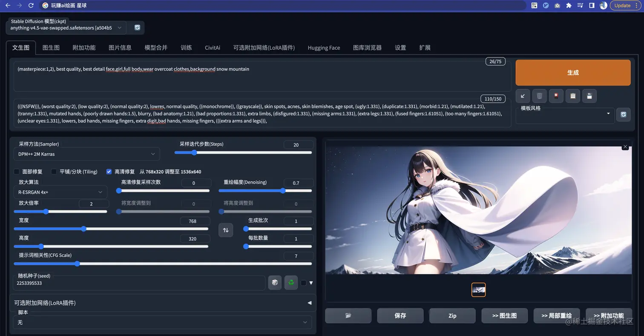644x336 pixels.
Task: Click into the positive prompt text box
Action: pyautogui.click(x=262, y=77)
